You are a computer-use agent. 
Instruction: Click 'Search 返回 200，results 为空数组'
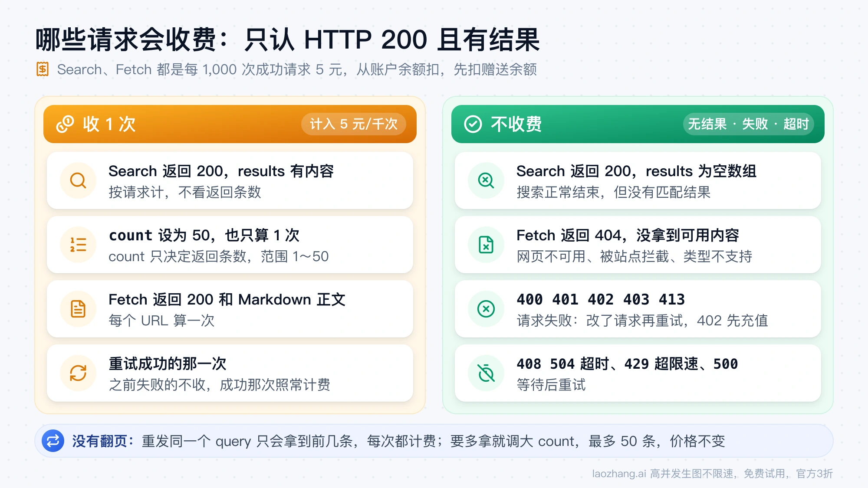[x=636, y=171]
